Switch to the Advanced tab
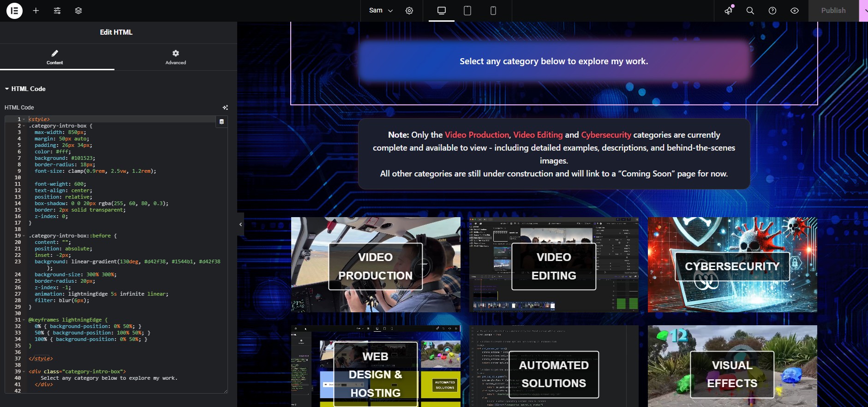The width and height of the screenshot is (868, 407). [x=176, y=57]
